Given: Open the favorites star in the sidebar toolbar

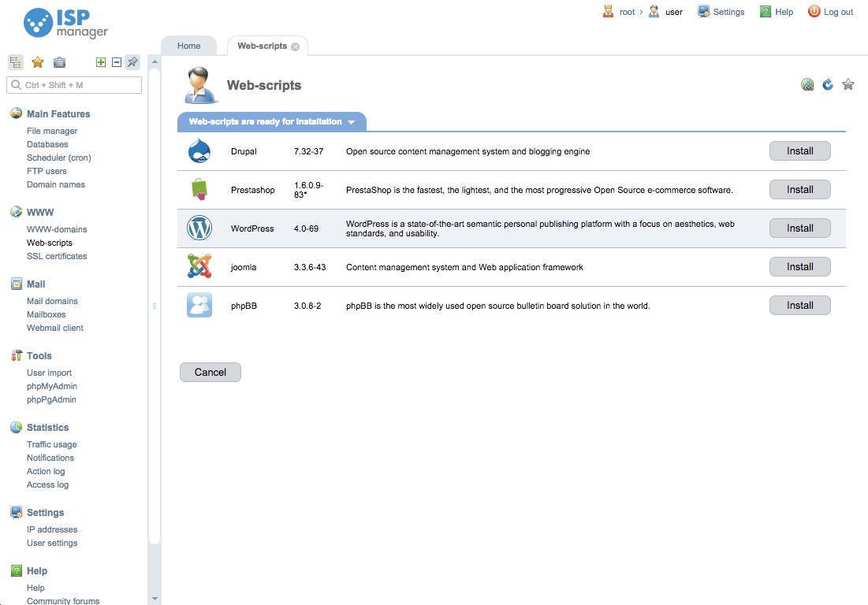Looking at the screenshot, I should (x=37, y=61).
